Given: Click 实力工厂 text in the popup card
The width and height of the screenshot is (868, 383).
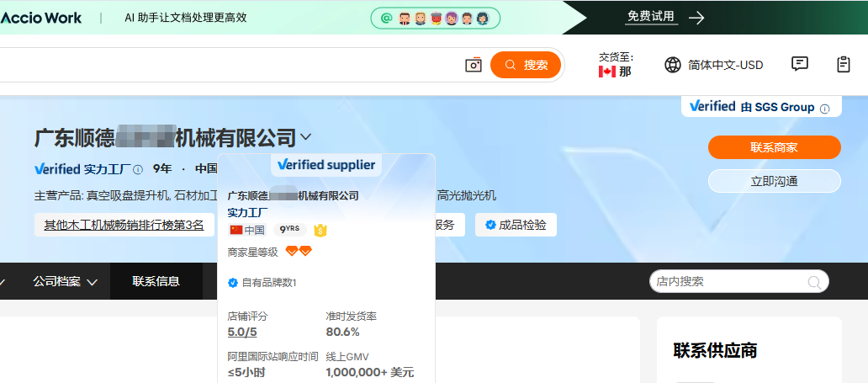Looking at the screenshot, I should click(247, 212).
